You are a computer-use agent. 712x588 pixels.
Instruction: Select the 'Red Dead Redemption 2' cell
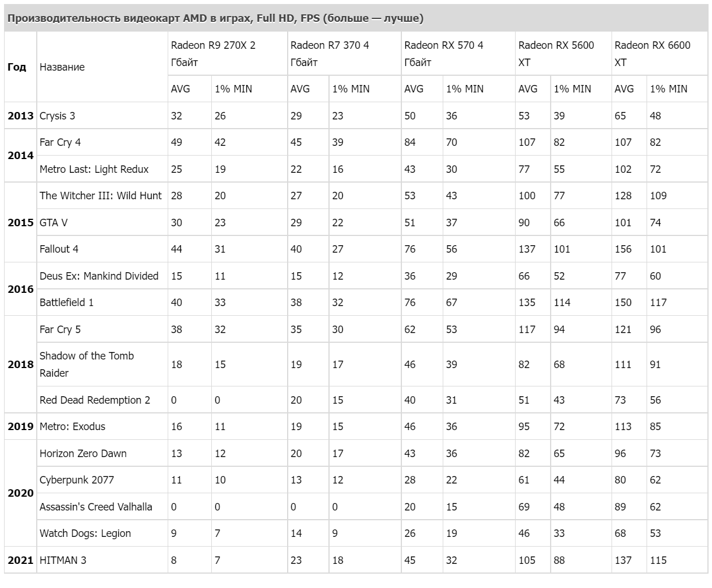click(x=95, y=400)
